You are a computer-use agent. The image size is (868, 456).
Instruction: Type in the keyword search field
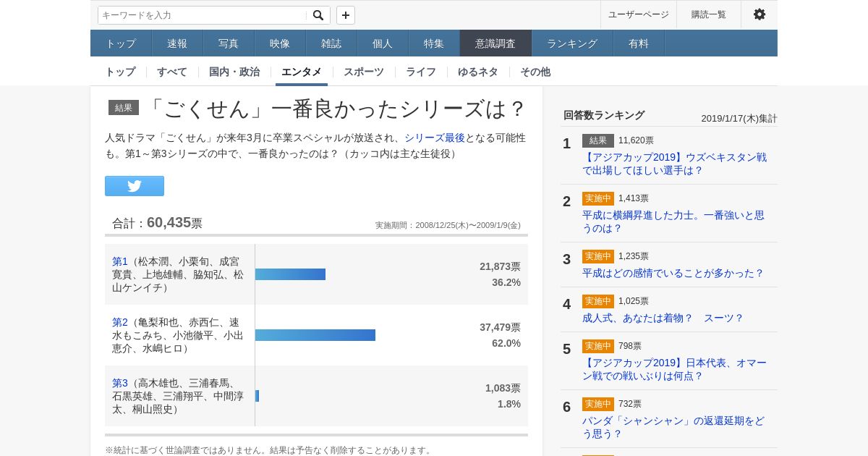point(203,15)
